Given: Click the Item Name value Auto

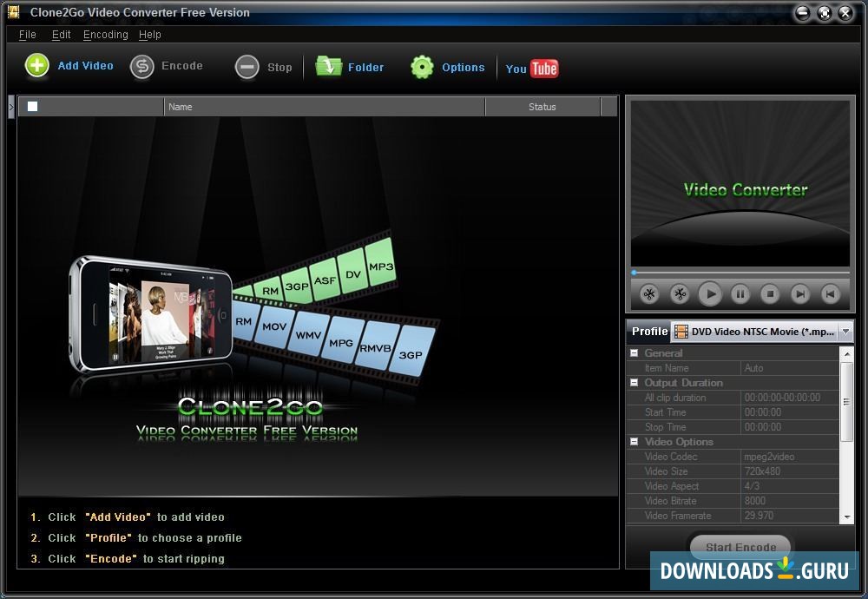Looking at the screenshot, I should click(790, 368).
